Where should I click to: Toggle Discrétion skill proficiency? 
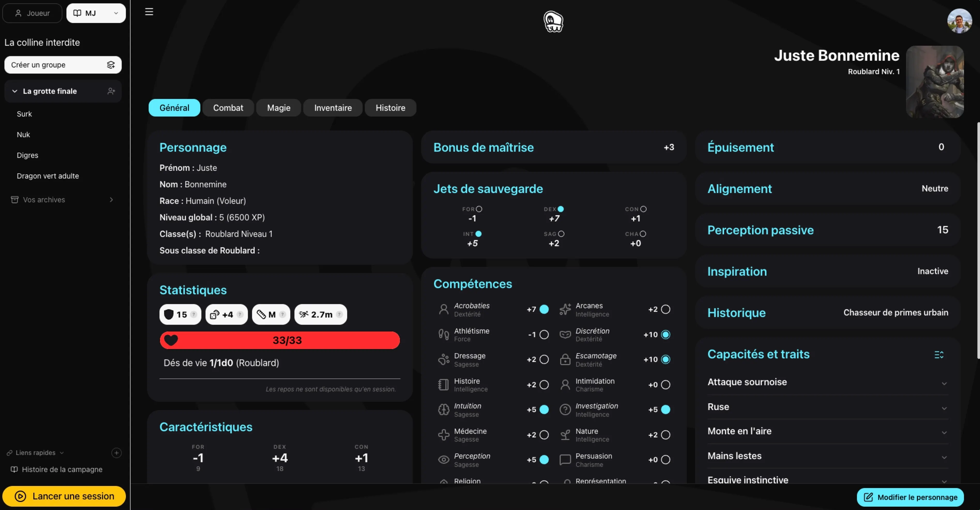666,335
